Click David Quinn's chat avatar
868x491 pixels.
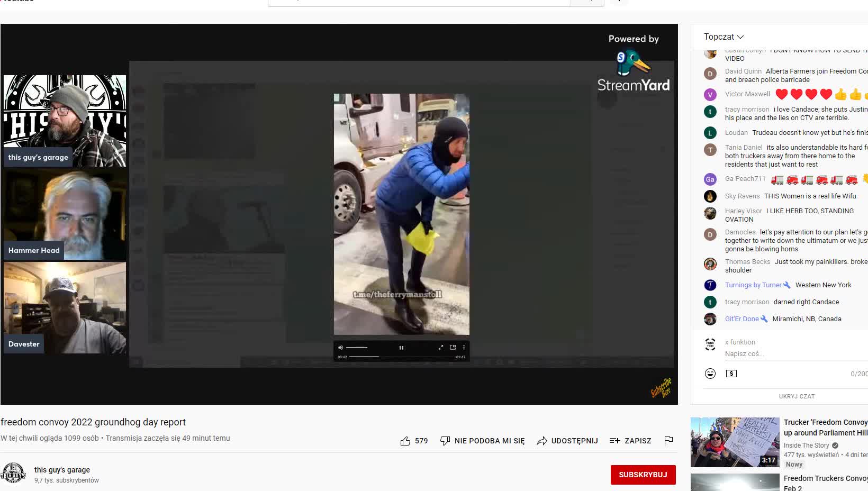[x=710, y=74]
